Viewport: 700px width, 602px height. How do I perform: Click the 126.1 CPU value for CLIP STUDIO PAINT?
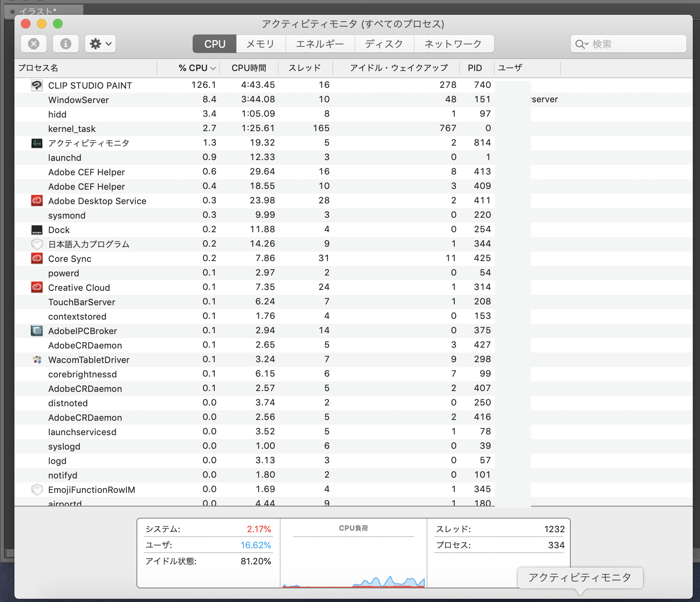coord(203,85)
